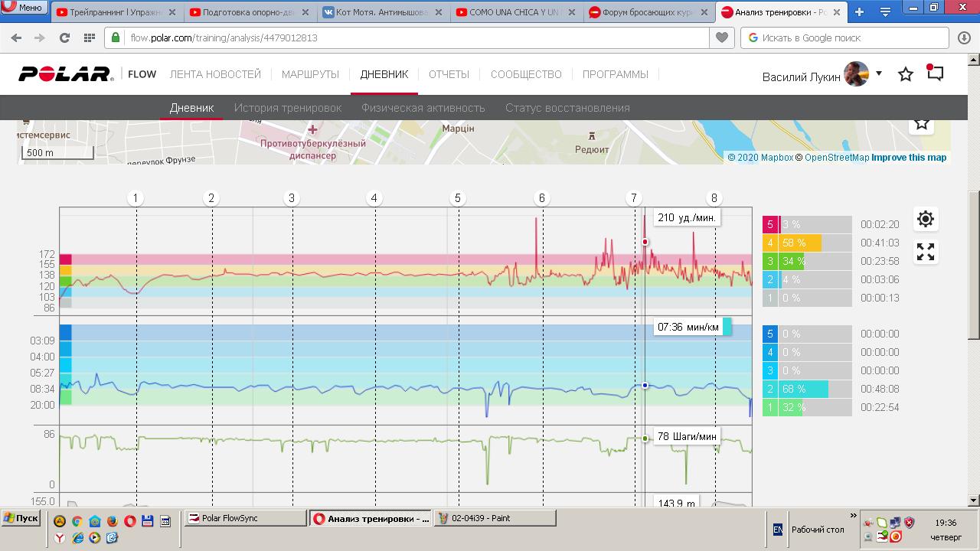
Task: Click the Polar logo
Action: [x=66, y=74]
